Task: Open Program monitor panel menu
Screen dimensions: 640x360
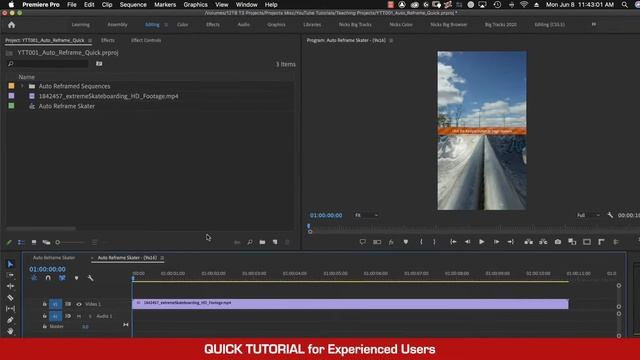Action: (x=391, y=40)
